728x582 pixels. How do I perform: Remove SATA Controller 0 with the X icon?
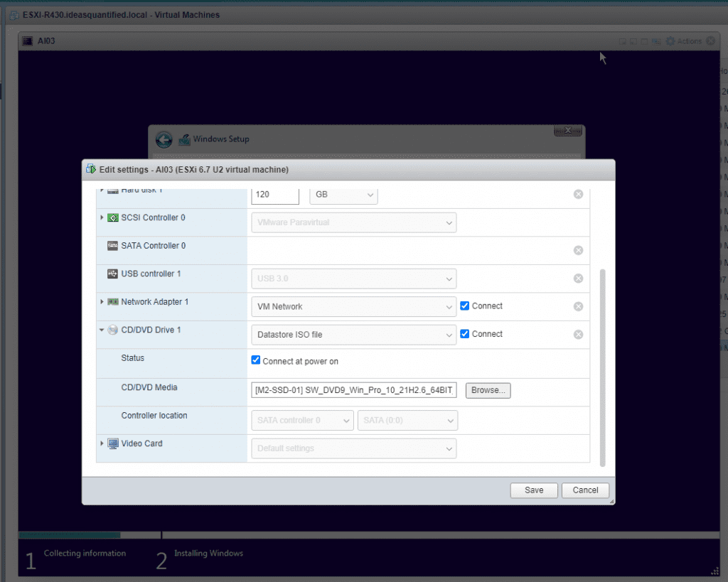[578, 250]
